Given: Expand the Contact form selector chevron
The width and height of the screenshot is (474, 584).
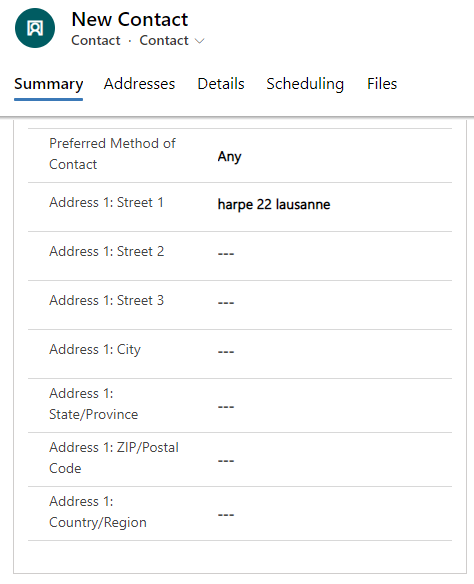Looking at the screenshot, I should (x=200, y=41).
